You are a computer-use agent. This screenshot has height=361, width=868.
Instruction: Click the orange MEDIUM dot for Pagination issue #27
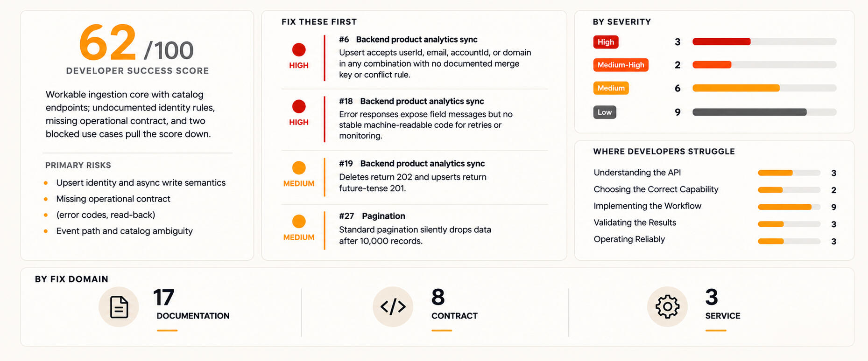click(299, 222)
